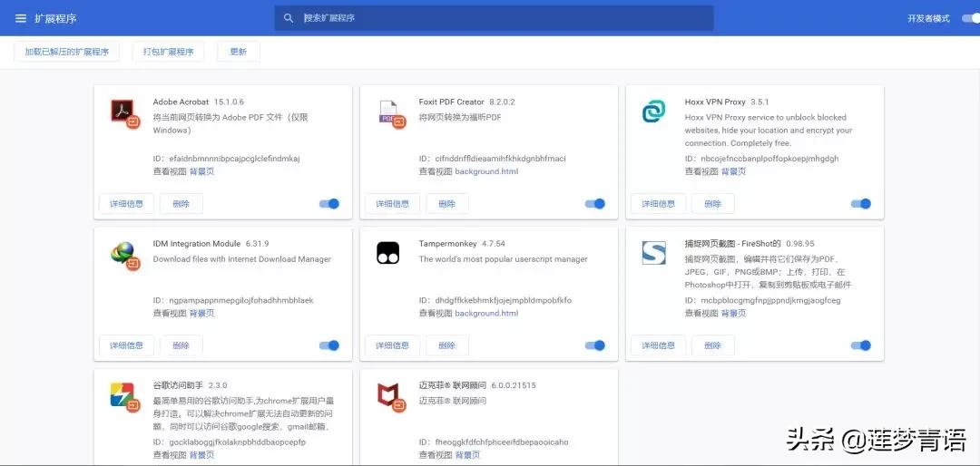The image size is (980, 466).
Task: Click the 谷歌访问助手 extension icon
Action: pyautogui.click(x=125, y=397)
